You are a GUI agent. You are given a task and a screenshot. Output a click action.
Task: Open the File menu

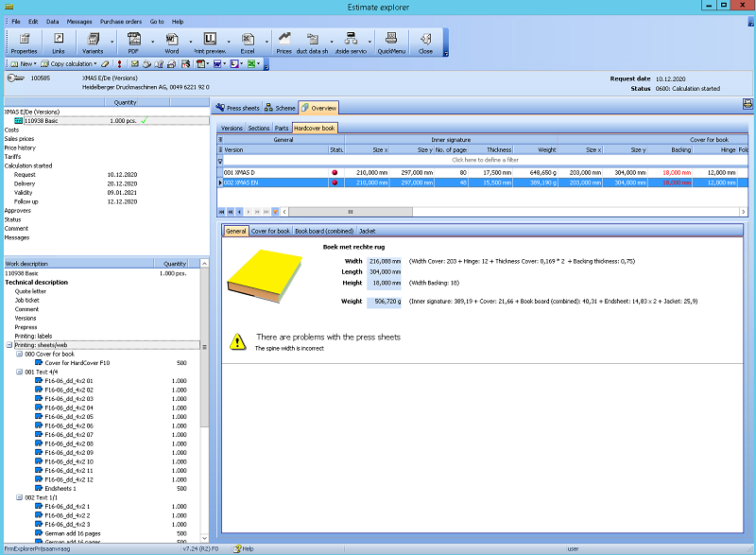[x=16, y=22]
